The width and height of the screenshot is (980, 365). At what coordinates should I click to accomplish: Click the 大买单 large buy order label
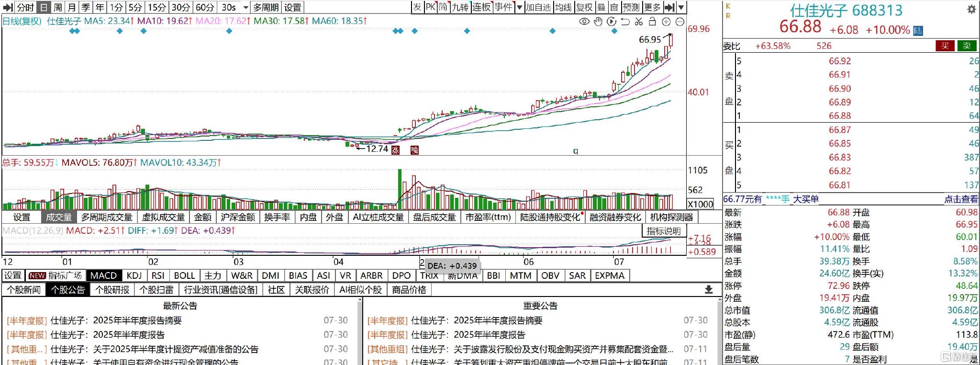pos(806,199)
